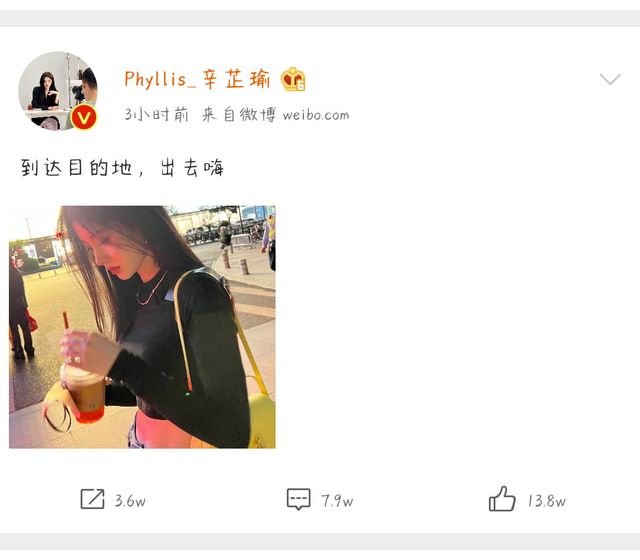Click the 13.8w like count
This screenshot has height=560, width=640.
(547, 501)
